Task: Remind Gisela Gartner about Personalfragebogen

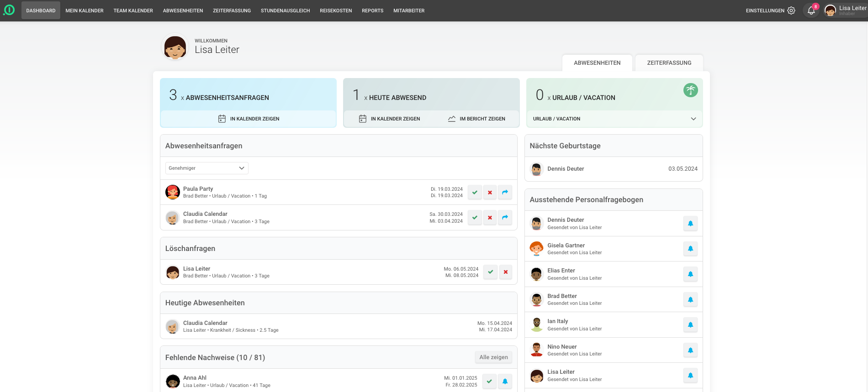Action: tap(690, 249)
